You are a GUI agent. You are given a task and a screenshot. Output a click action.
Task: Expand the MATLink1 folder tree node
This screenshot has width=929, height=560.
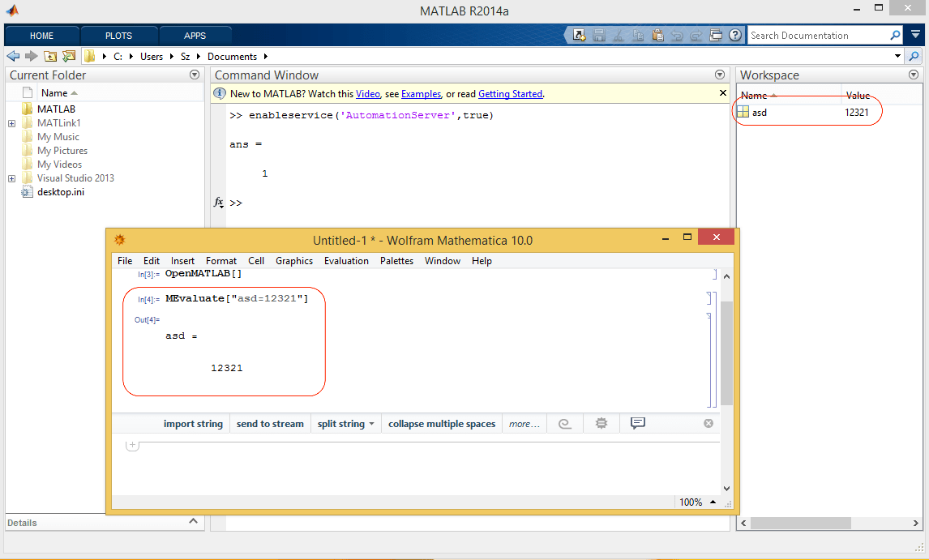pyautogui.click(x=11, y=123)
